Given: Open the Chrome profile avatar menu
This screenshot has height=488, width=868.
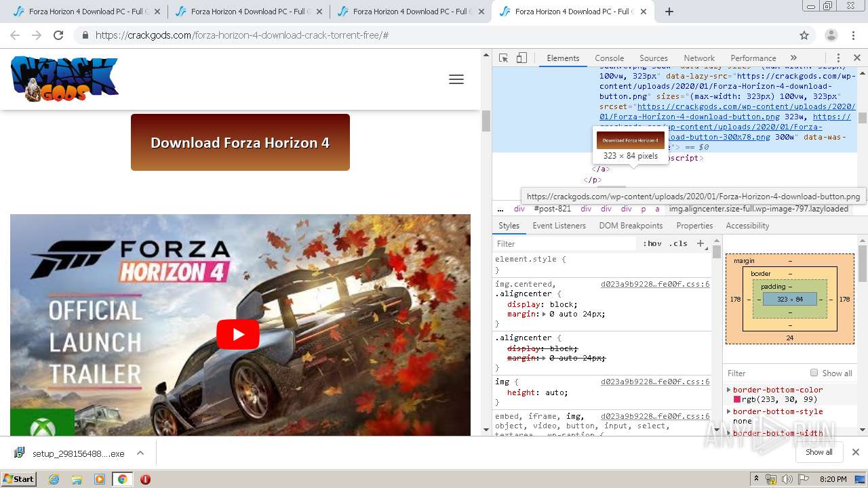Looking at the screenshot, I should (x=831, y=35).
